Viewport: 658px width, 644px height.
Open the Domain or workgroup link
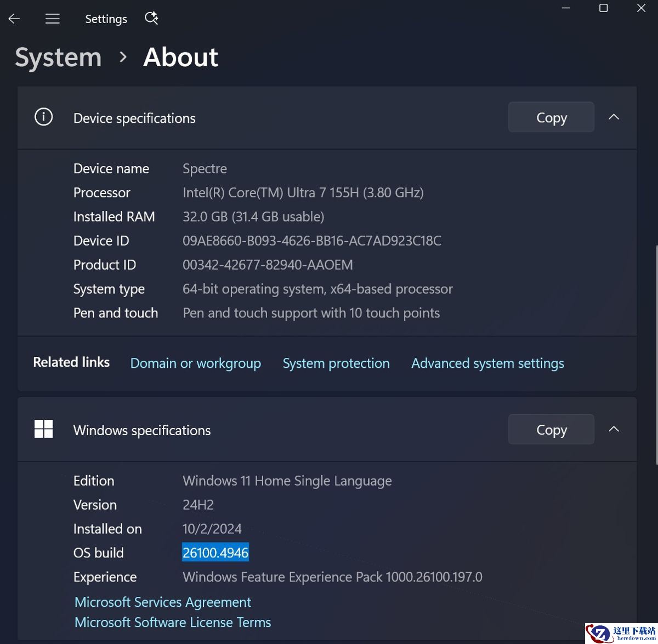(196, 363)
